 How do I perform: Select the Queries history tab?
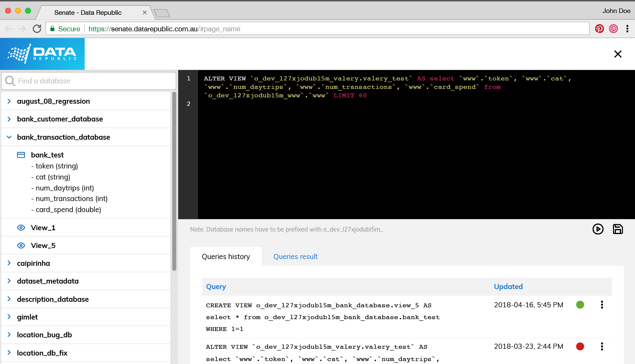(226, 256)
